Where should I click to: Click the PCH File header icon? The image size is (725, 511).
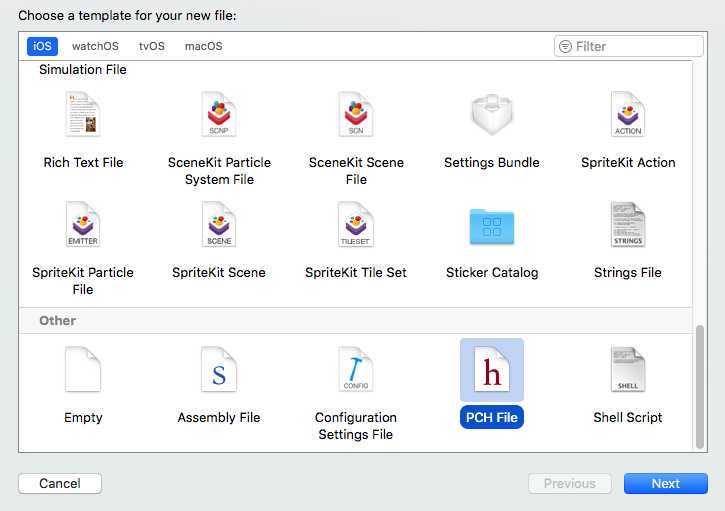click(492, 369)
